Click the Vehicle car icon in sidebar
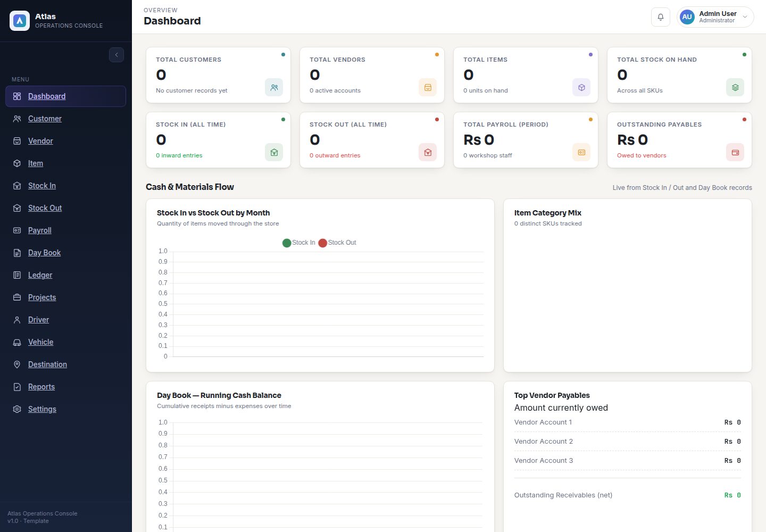The width and height of the screenshot is (766, 532). tap(17, 342)
